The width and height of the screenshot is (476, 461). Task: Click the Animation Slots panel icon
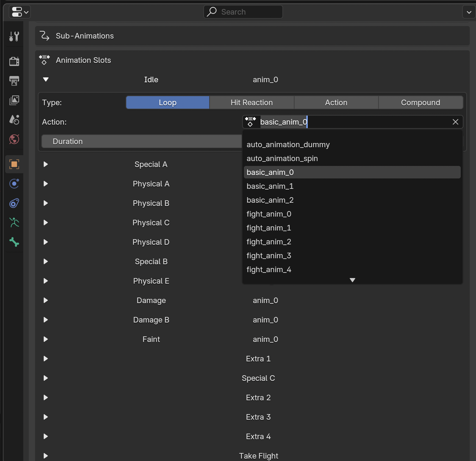(44, 60)
